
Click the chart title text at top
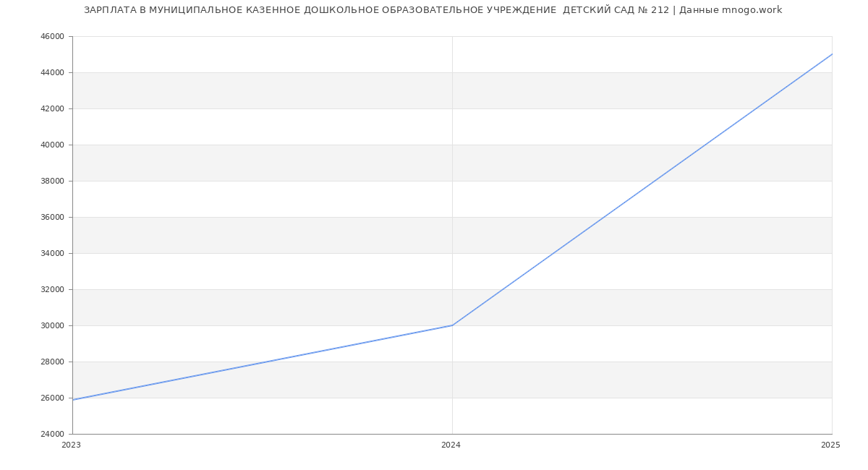tap(433, 10)
